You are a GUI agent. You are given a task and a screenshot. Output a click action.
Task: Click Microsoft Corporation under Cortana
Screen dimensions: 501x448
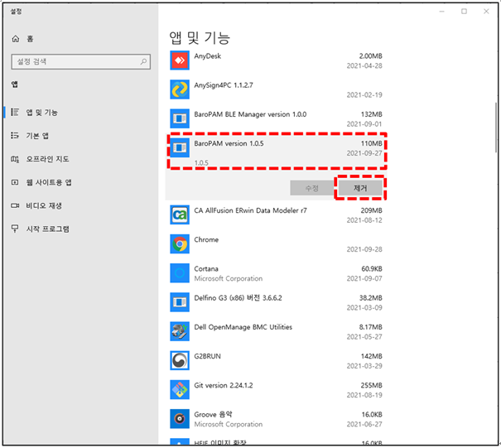pos(228,278)
